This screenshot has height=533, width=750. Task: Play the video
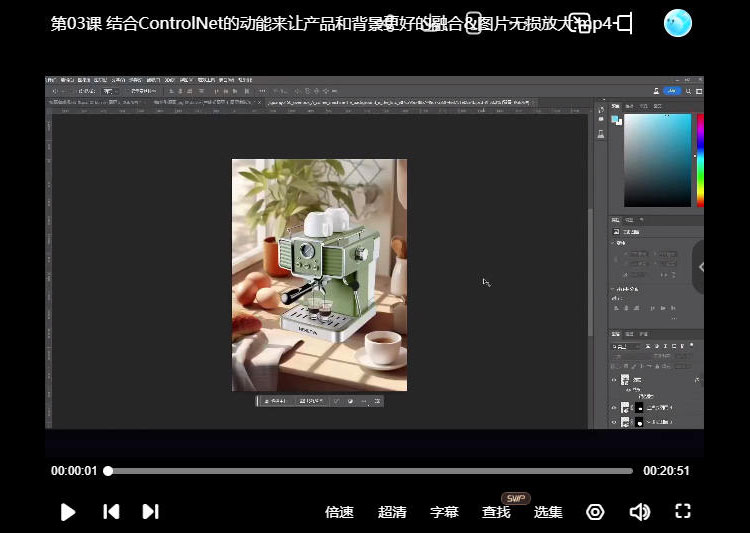click(x=68, y=512)
